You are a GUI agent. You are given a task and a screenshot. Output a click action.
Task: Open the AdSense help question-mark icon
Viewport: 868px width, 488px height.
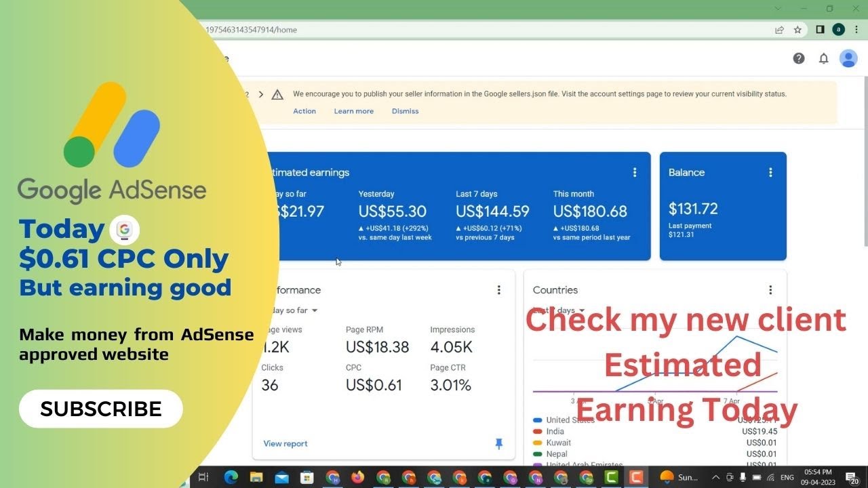799,58
